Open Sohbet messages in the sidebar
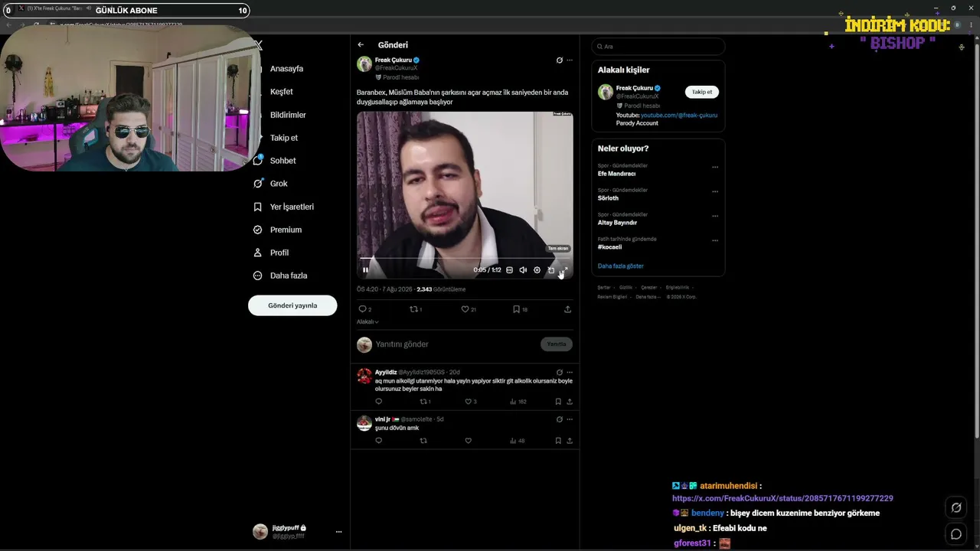Viewport: 980px width, 551px height. coord(274,161)
